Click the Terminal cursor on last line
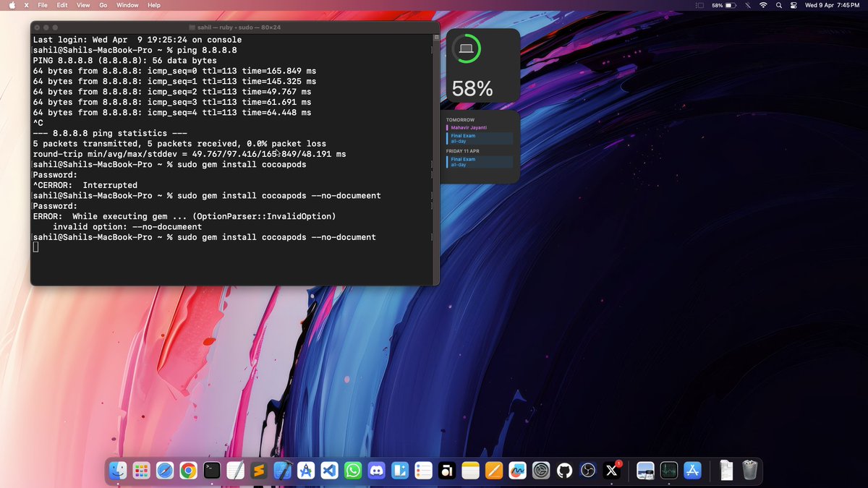The height and width of the screenshot is (488, 868). (36, 248)
